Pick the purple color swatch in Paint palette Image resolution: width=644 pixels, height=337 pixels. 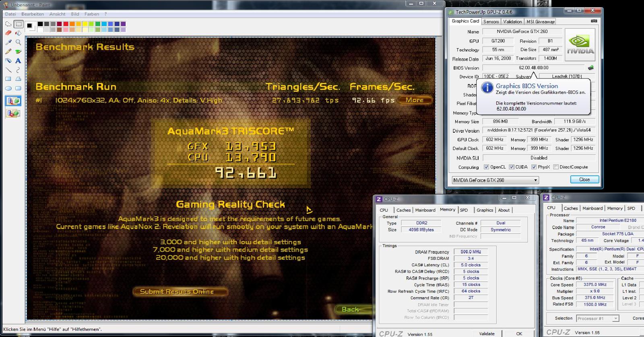tap(123, 24)
